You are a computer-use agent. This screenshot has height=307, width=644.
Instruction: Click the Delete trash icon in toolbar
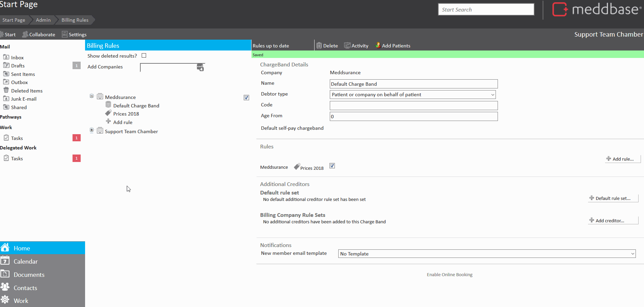tap(319, 46)
